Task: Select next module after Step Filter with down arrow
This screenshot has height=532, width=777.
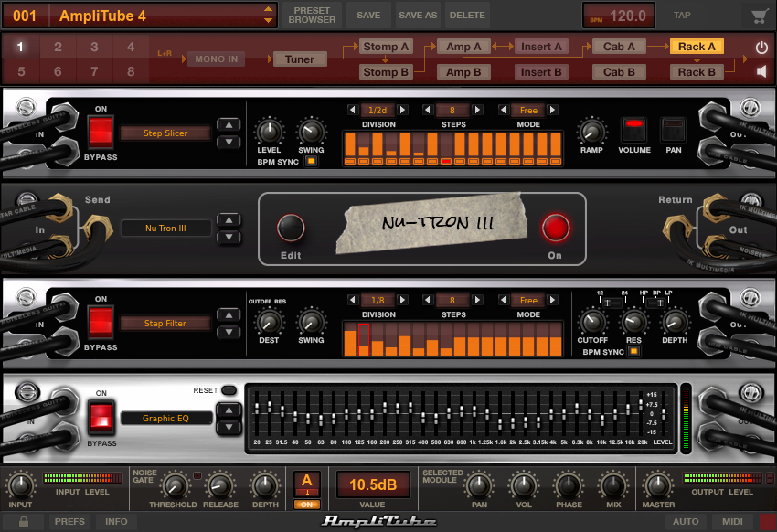Action: (229, 333)
